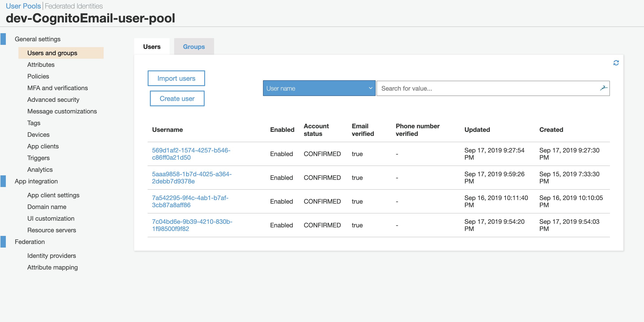Open the User name filter dropdown

(x=319, y=88)
